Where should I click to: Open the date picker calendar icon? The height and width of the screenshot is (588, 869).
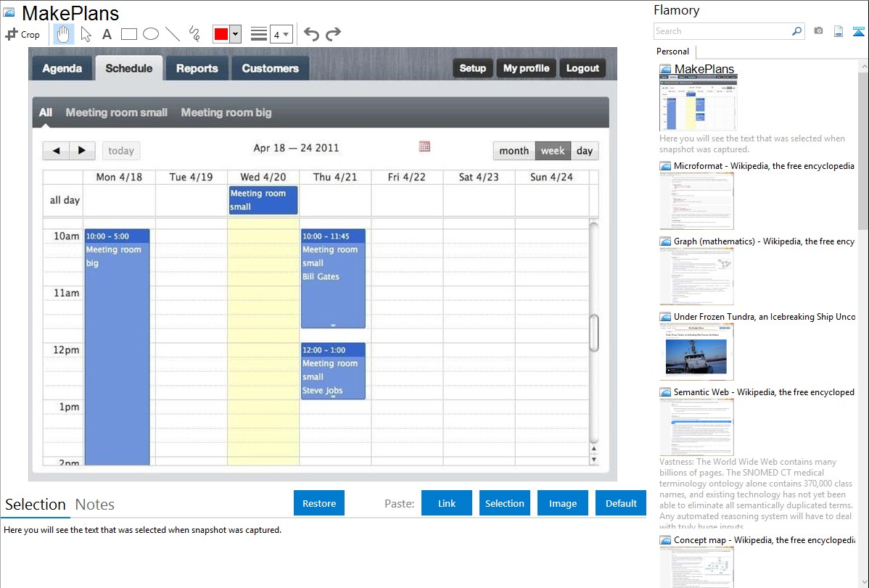424,146
